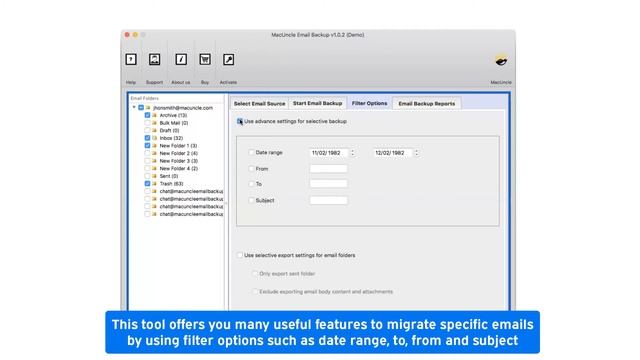This screenshot has height=360, width=640.
Task: Select the Filter Options tab
Action: [x=369, y=103]
